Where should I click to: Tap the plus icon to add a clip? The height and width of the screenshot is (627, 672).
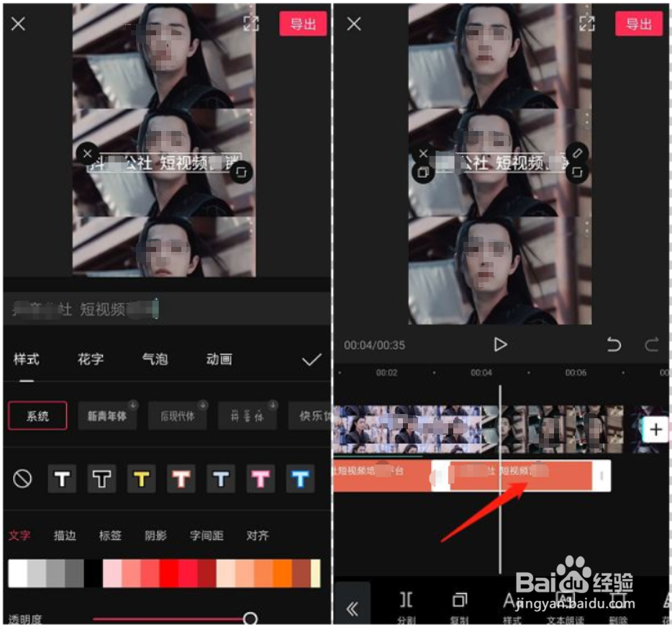click(x=655, y=430)
